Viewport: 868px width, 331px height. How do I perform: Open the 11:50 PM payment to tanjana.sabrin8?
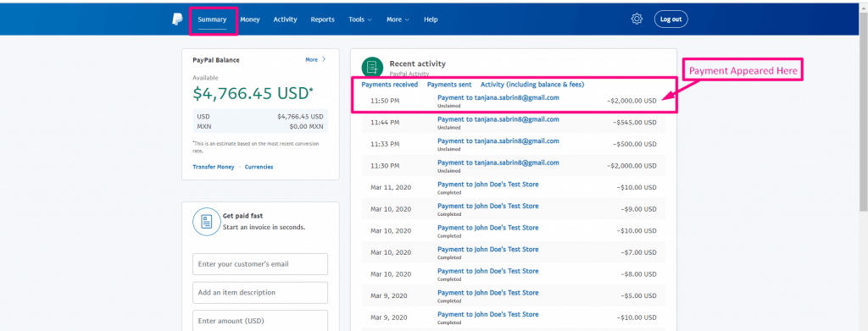tap(498, 97)
